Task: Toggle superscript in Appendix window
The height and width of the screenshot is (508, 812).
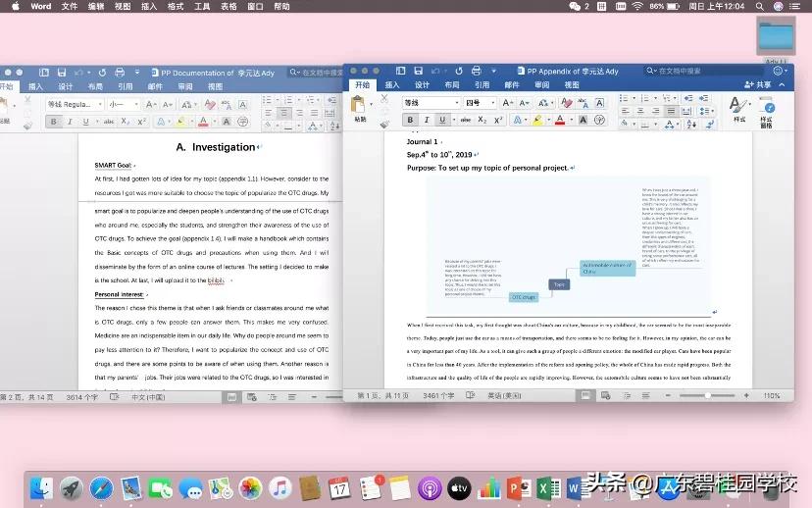Action: 498,121
